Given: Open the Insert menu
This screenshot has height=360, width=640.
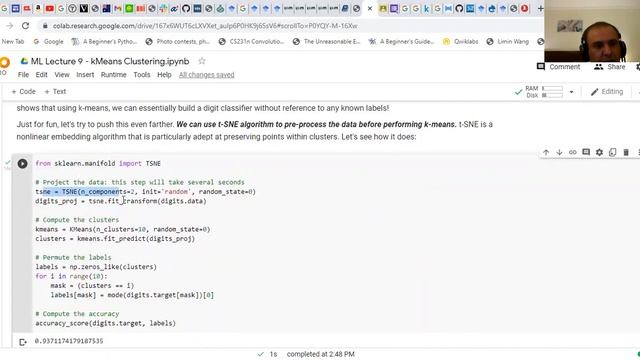Looking at the screenshot, I should 85,75.
